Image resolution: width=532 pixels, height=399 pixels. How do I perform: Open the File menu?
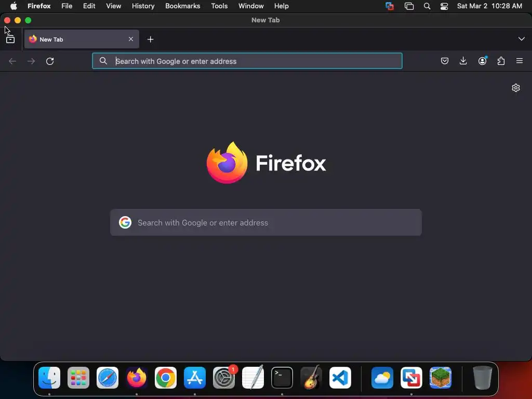click(67, 6)
